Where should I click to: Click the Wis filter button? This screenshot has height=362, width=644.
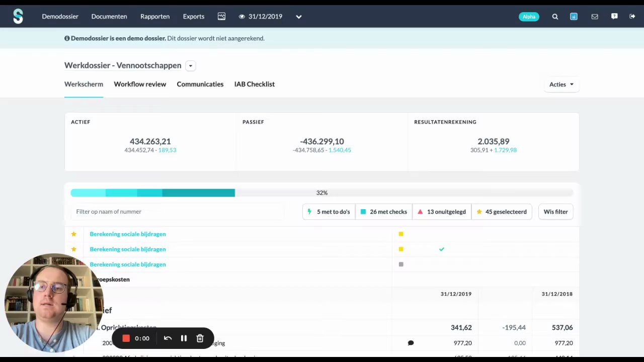pos(555,212)
